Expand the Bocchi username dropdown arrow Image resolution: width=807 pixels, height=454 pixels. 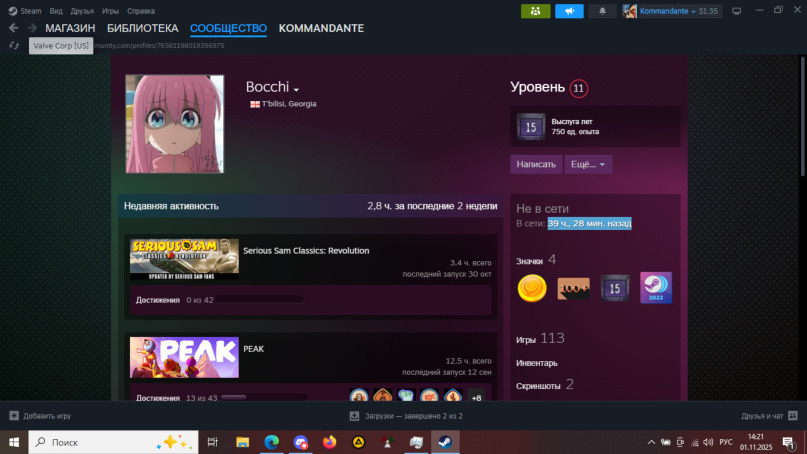tap(296, 90)
